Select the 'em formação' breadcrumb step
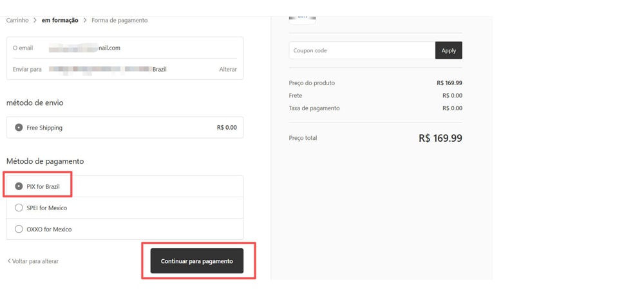 click(60, 21)
